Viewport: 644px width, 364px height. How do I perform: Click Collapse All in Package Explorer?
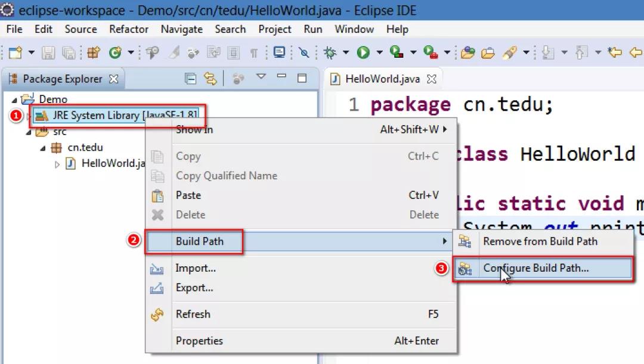[x=191, y=79]
